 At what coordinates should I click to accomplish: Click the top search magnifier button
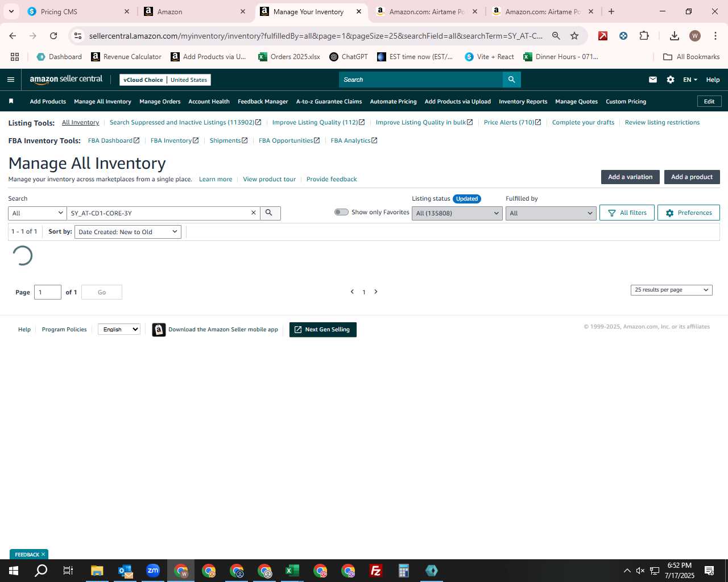[x=512, y=80]
